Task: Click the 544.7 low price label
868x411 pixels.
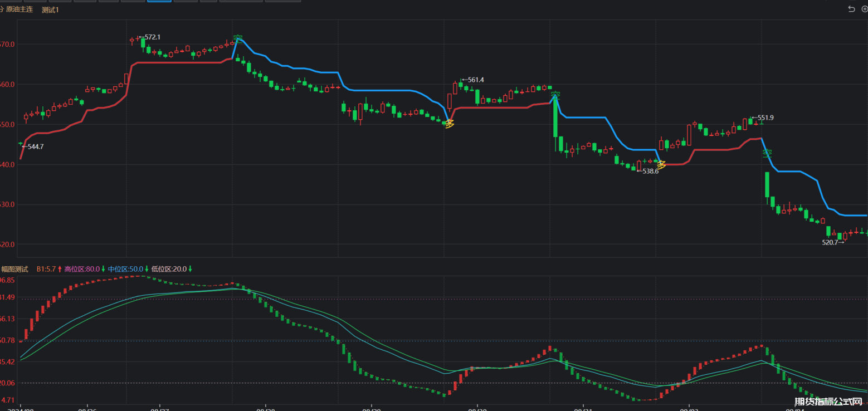Action: [35, 146]
